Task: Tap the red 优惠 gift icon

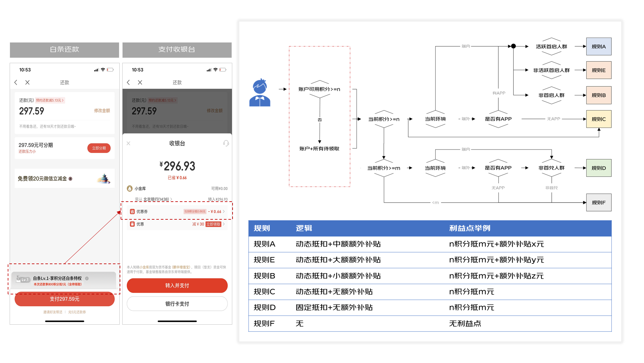Action: (x=132, y=224)
